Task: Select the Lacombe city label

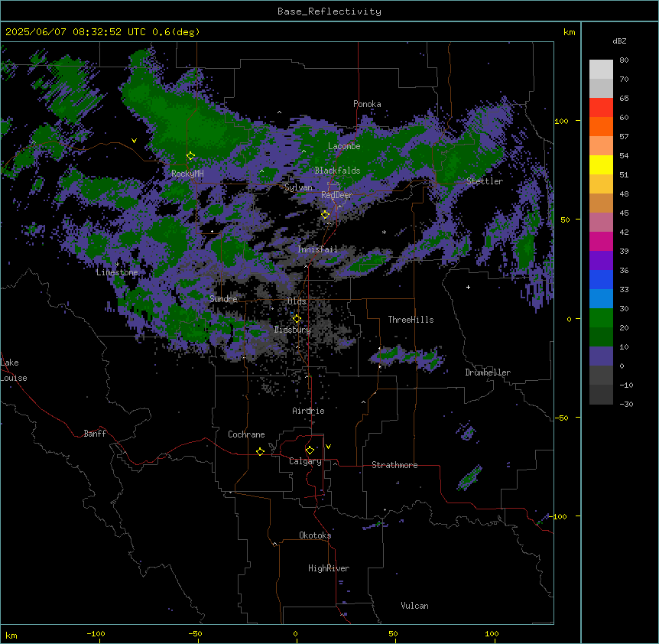Action: pyautogui.click(x=344, y=146)
